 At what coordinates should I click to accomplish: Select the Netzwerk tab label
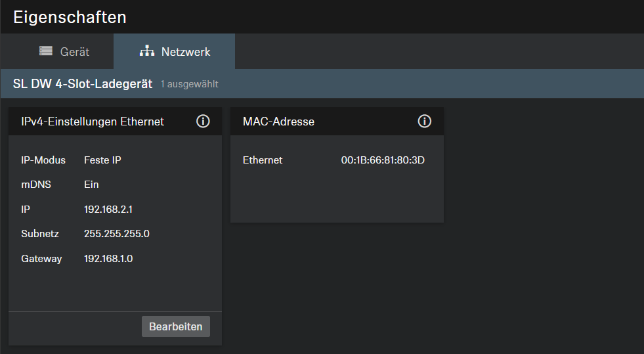[x=186, y=51]
